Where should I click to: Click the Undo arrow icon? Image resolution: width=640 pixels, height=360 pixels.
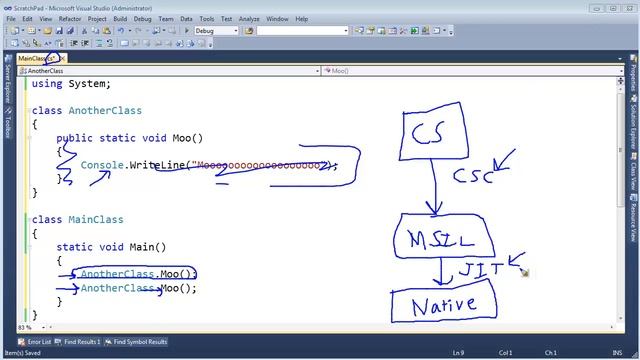pos(121,31)
